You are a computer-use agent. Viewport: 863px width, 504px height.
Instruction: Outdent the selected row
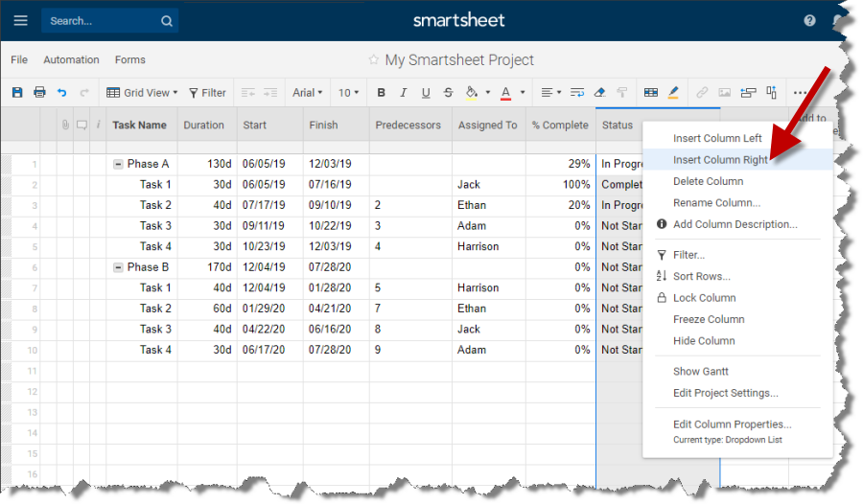248,93
